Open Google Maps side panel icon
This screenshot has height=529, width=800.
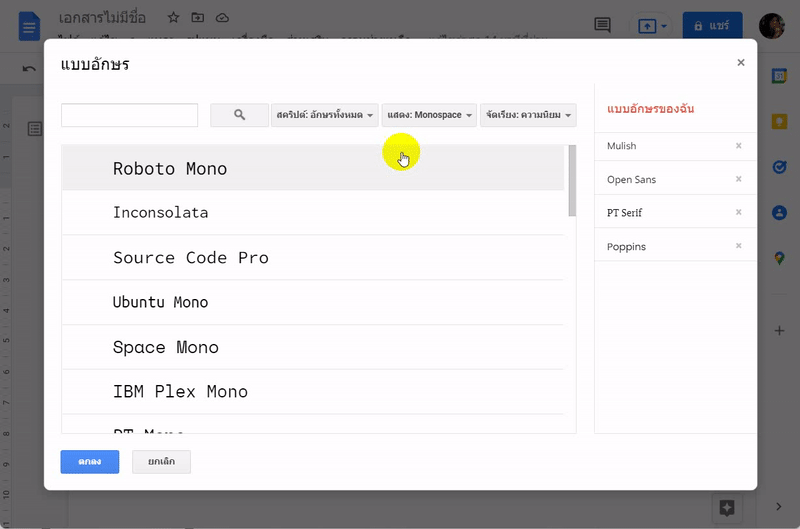click(x=779, y=258)
